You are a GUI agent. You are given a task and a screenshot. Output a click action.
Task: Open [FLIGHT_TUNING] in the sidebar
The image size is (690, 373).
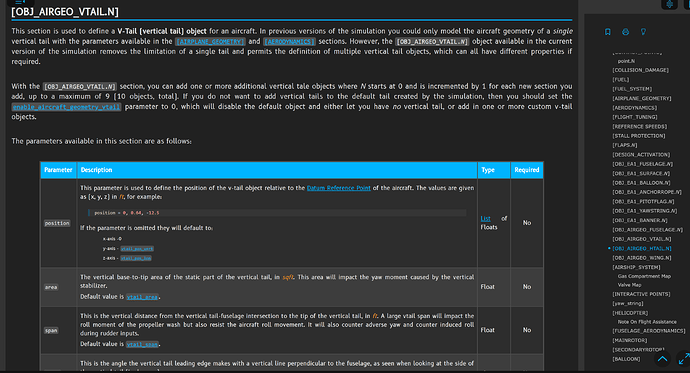[635, 117]
